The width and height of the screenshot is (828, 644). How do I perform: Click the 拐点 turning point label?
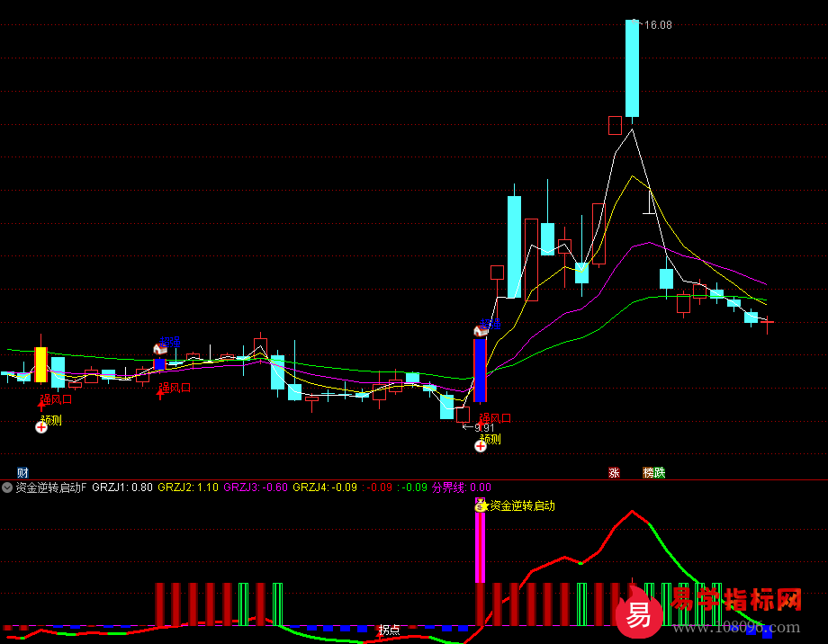389,630
